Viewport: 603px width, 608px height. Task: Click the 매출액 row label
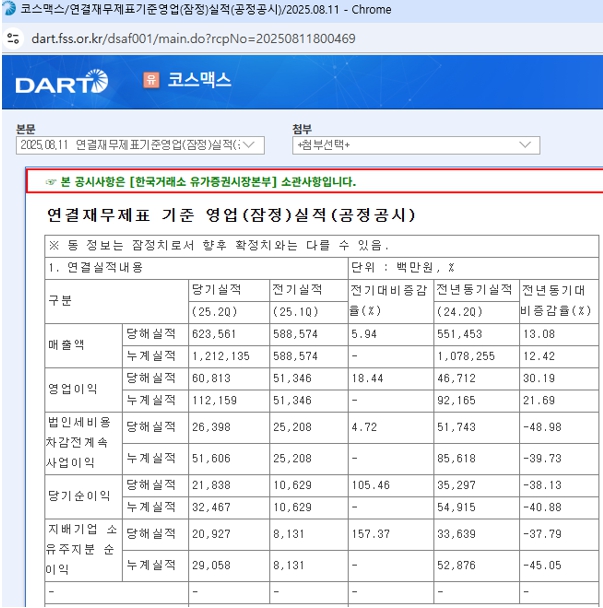coord(67,344)
